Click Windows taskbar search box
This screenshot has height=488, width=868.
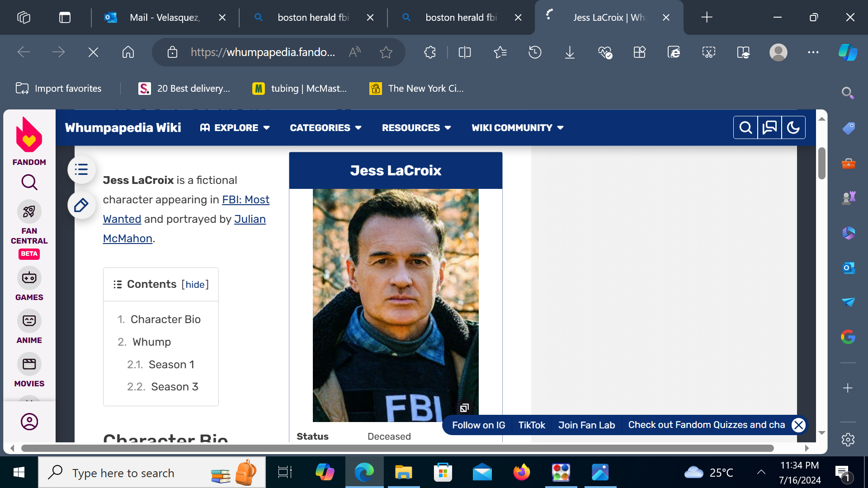152,473
